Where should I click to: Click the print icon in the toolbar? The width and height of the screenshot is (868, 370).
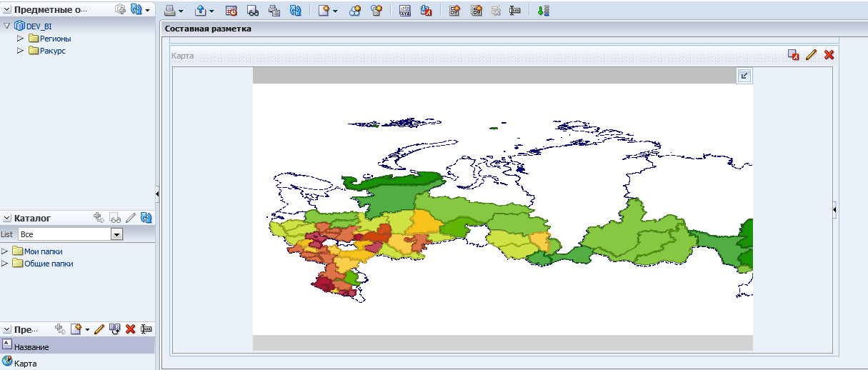(170, 11)
